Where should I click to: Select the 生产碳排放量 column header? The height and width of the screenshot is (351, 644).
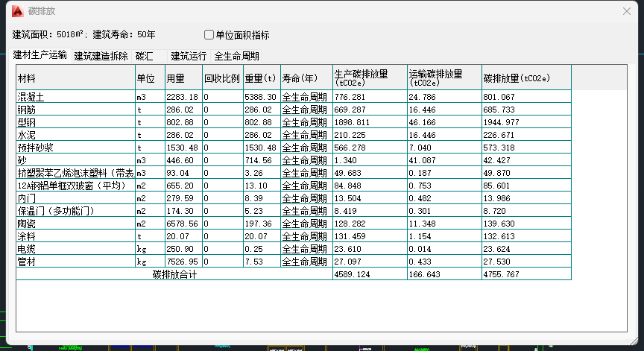tap(369, 78)
